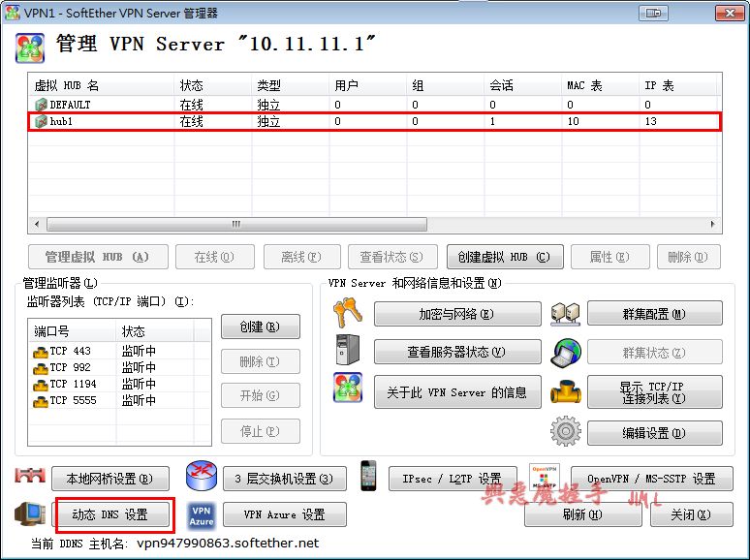The height and width of the screenshot is (560, 750).
Task: Sort by MAC 表 column header
Action: (x=600, y=85)
